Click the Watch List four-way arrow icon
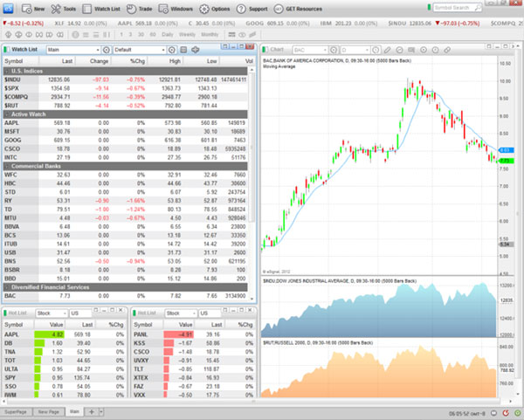The width and height of the screenshot is (524, 420). (x=195, y=50)
